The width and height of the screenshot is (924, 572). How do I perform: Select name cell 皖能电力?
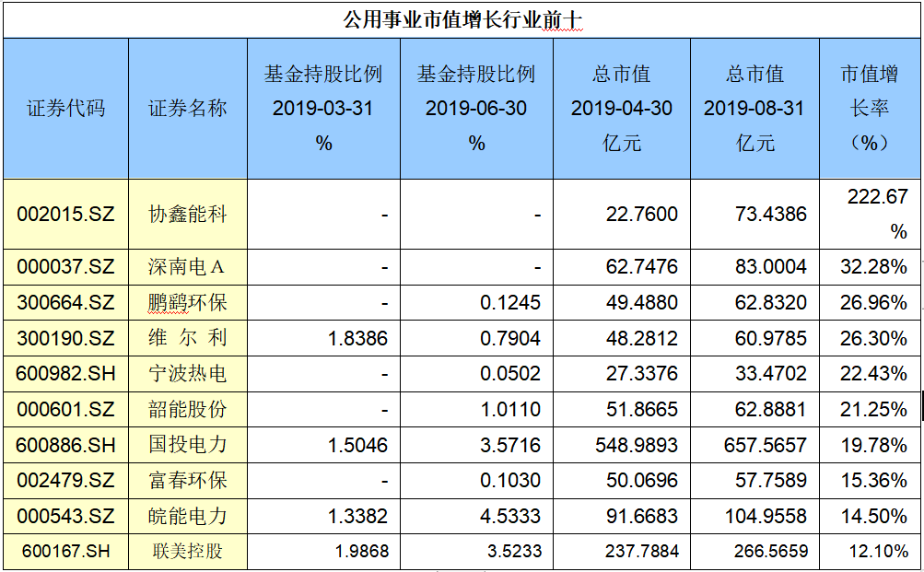(187, 516)
